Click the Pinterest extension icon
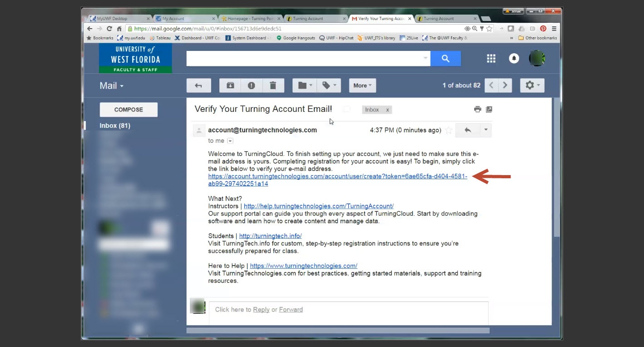Screen dimensions: 644x347 point(543,28)
